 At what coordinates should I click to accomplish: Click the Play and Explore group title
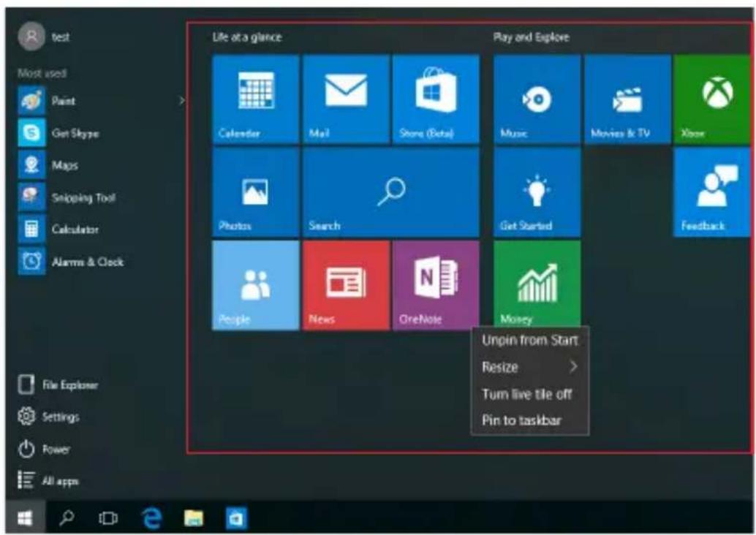coord(531,37)
